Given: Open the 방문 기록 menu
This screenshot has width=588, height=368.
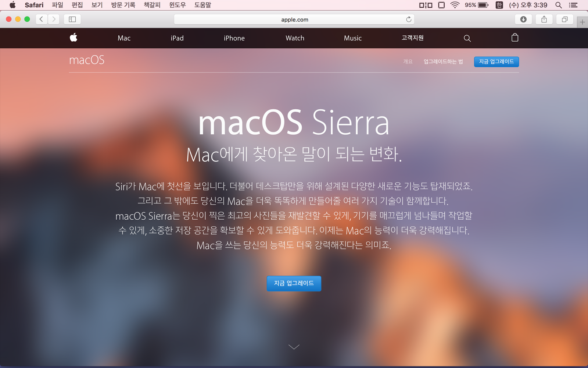Looking at the screenshot, I should click(x=123, y=5).
